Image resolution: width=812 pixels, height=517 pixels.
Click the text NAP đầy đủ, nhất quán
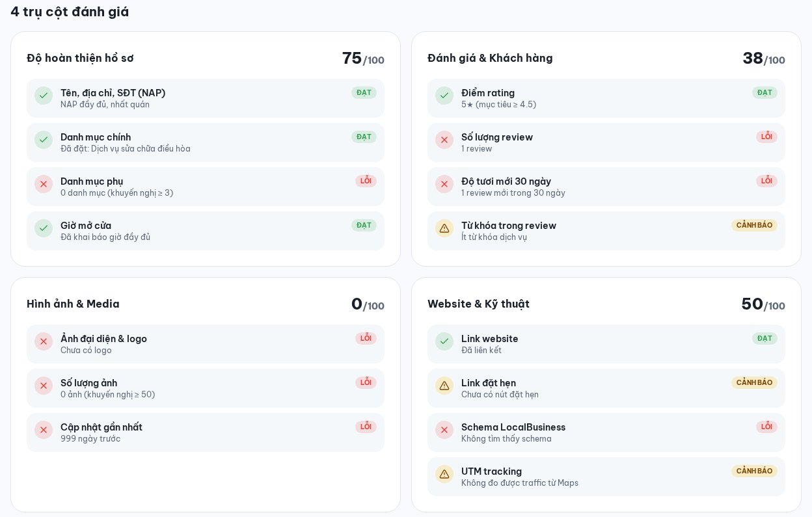pos(105,105)
